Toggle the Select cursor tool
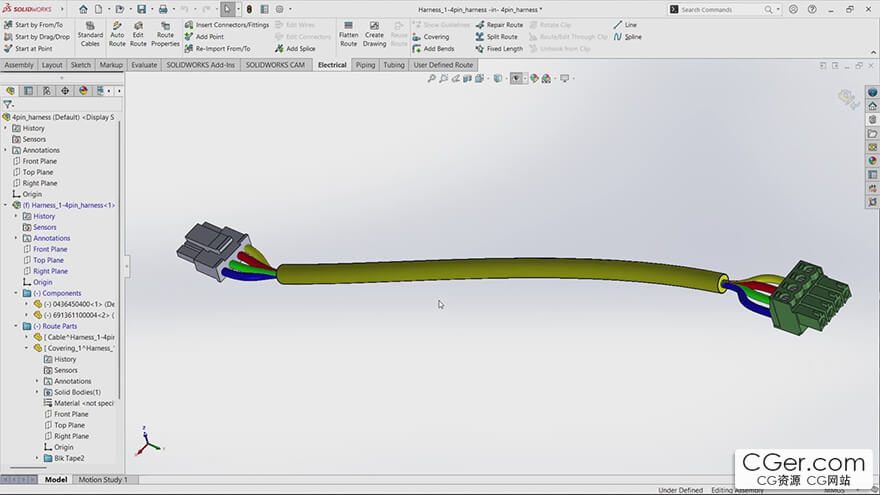 tap(228, 9)
